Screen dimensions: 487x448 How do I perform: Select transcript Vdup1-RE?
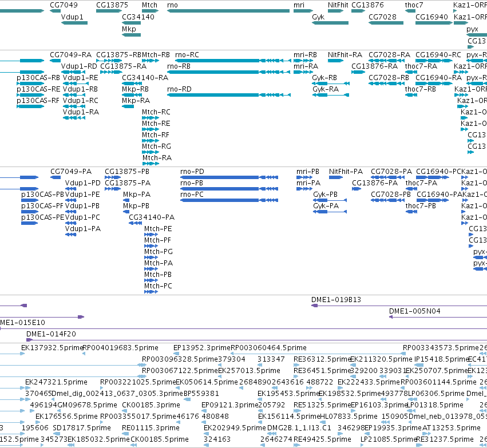point(76,84)
